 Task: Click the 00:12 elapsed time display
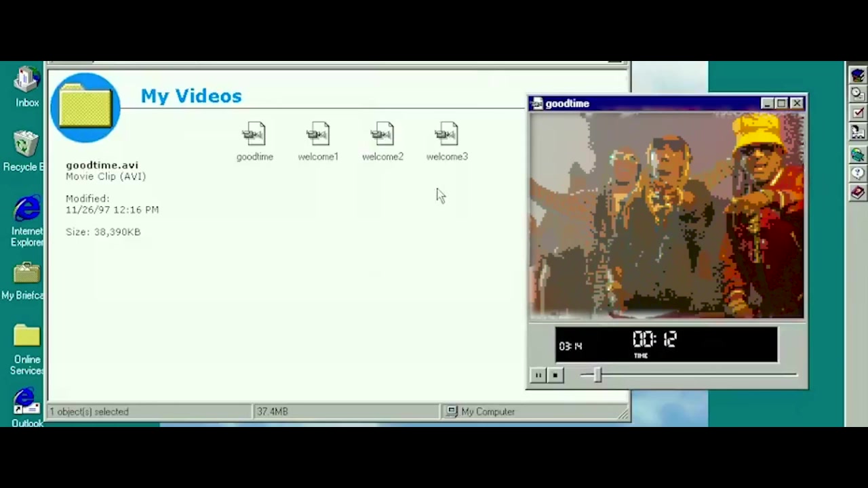[654, 340]
